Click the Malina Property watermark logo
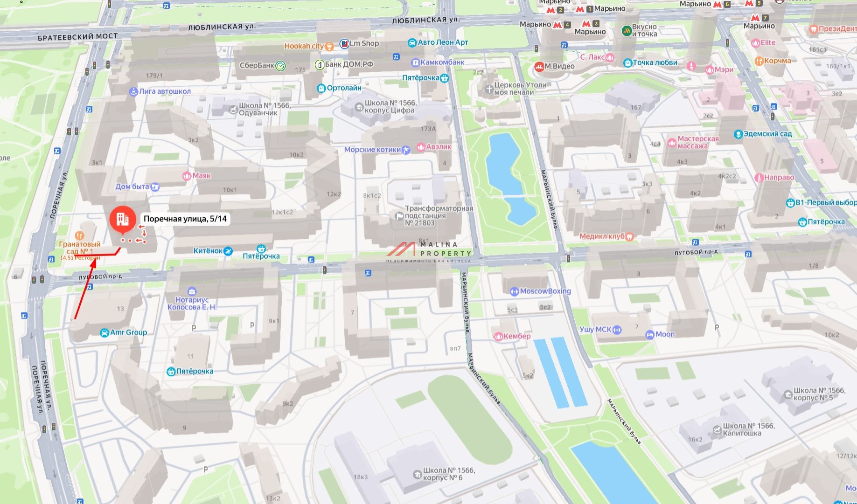This screenshot has width=857, height=504. pyautogui.click(x=428, y=252)
